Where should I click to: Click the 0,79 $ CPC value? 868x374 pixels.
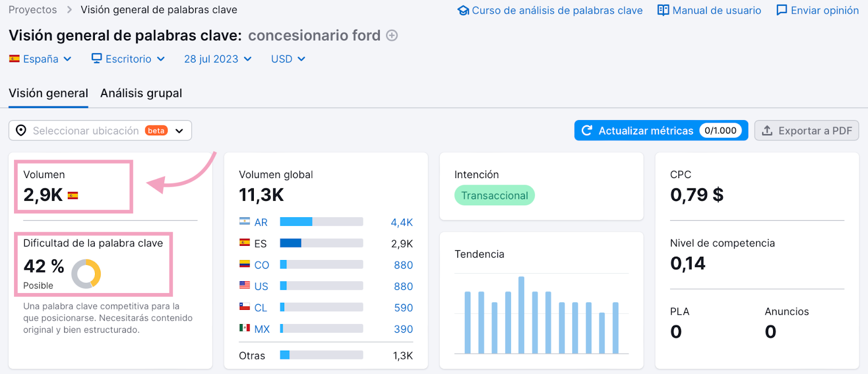click(697, 194)
